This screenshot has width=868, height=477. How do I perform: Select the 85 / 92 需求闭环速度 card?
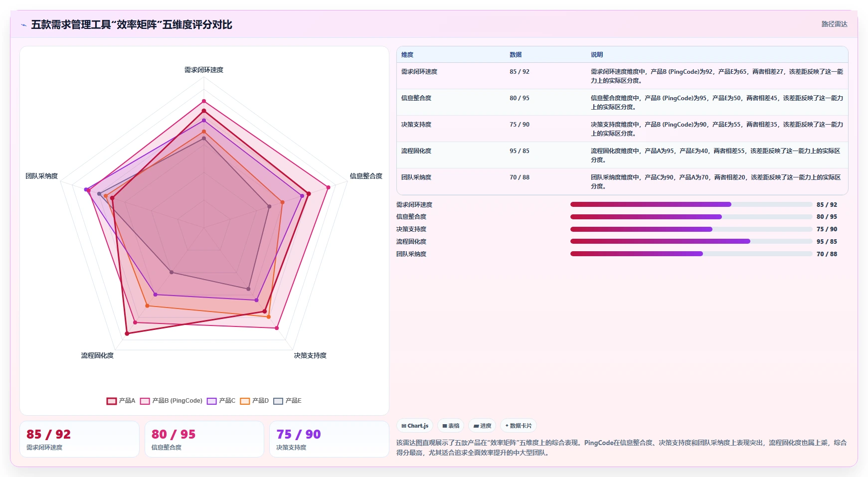pos(79,439)
